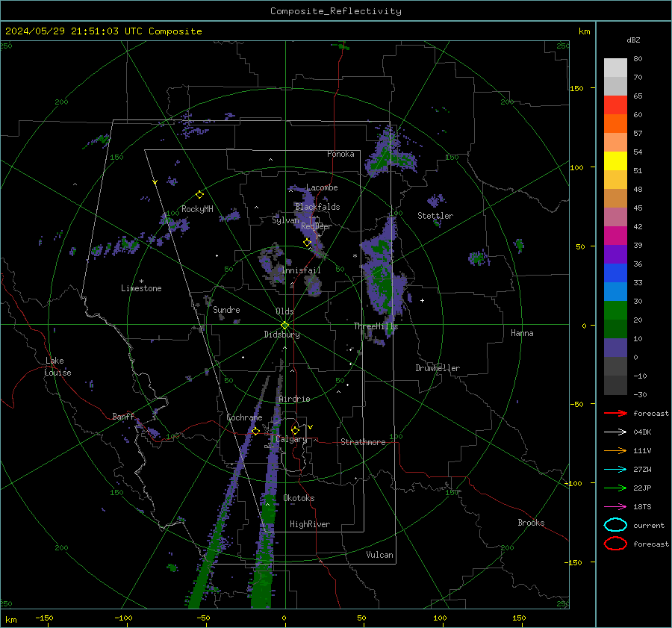The height and width of the screenshot is (628, 672).
Task: Click the dBZ legend heading
Action: 633,40
